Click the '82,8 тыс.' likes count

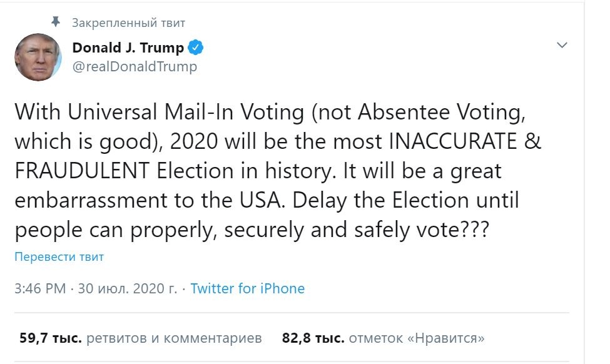pos(313,338)
